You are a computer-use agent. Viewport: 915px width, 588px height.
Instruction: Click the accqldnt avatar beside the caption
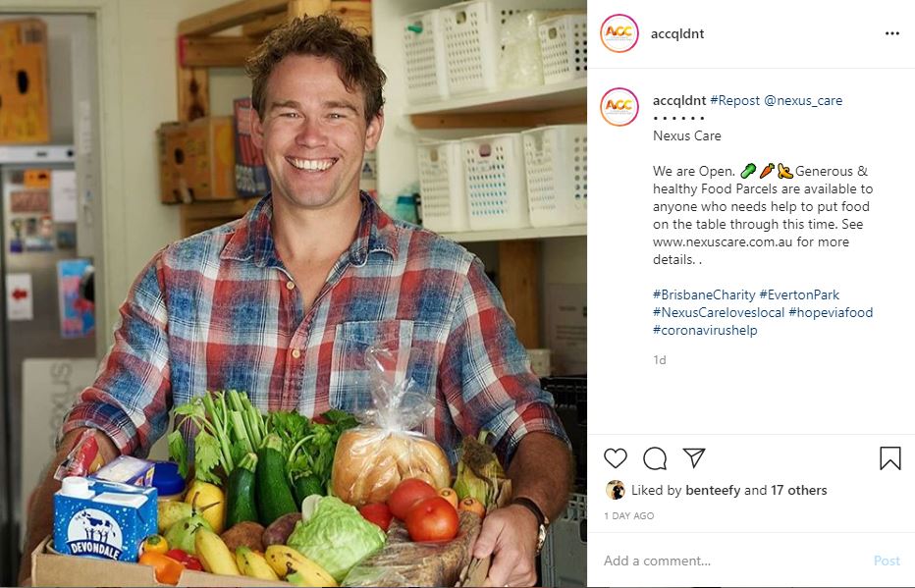click(x=619, y=107)
